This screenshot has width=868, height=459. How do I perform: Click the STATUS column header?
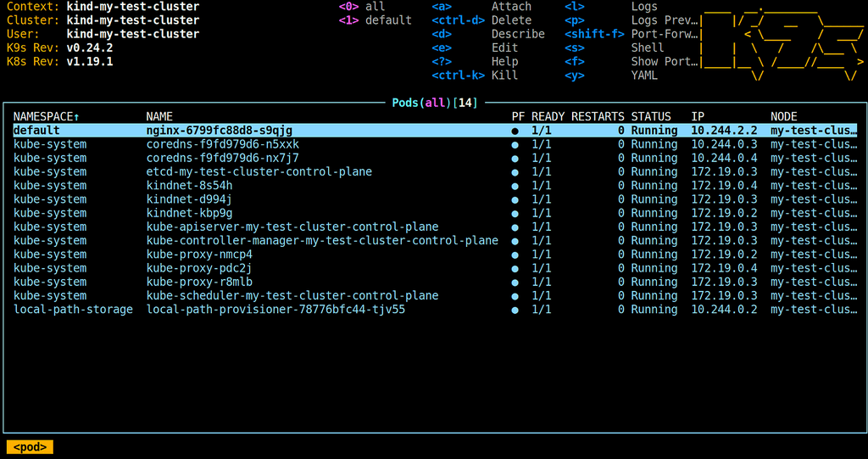pyautogui.click(x=651, y=117)
